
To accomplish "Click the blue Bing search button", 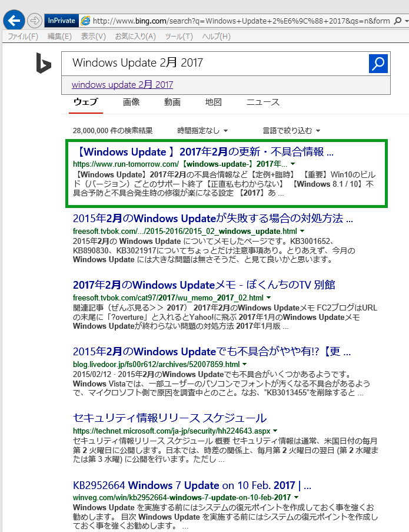I will 378,64.
